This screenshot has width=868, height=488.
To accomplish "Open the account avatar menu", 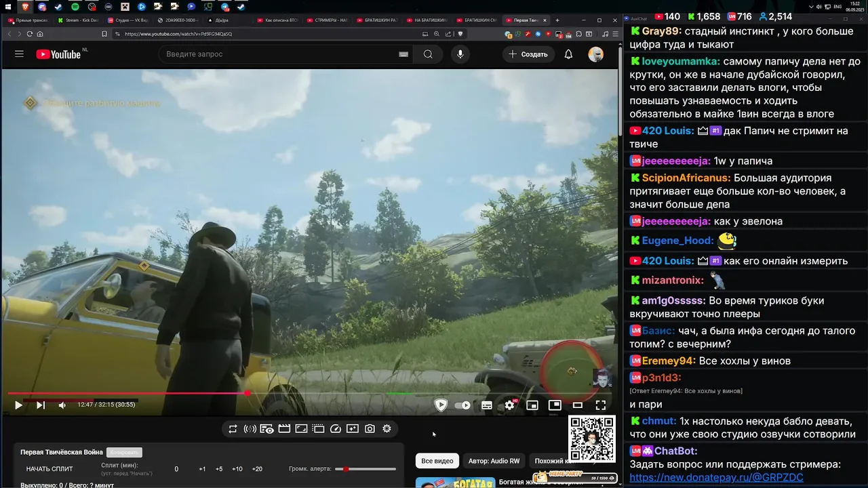I will [595, 54].
